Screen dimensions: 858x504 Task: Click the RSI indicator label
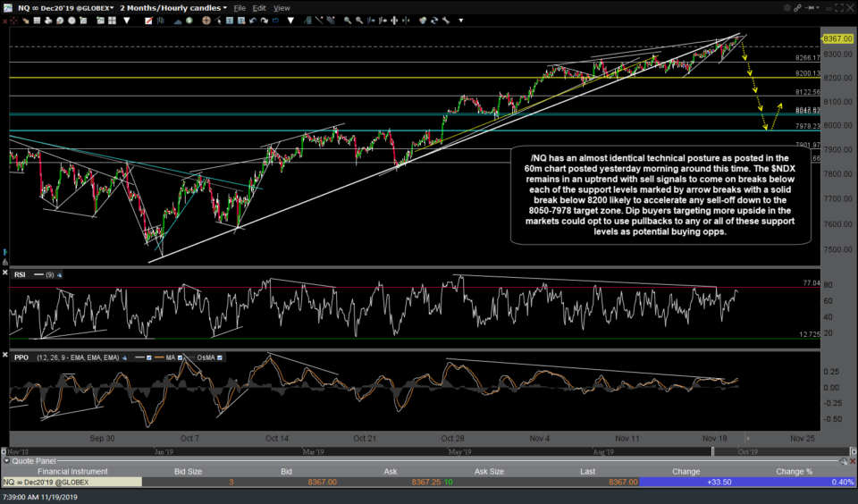[x=20, y=274]
